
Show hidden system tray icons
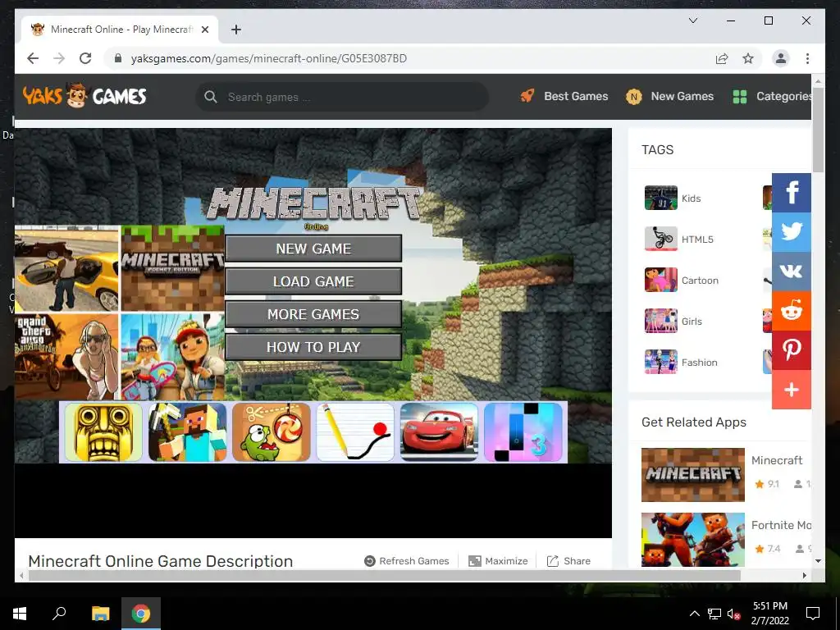[694, 614]
